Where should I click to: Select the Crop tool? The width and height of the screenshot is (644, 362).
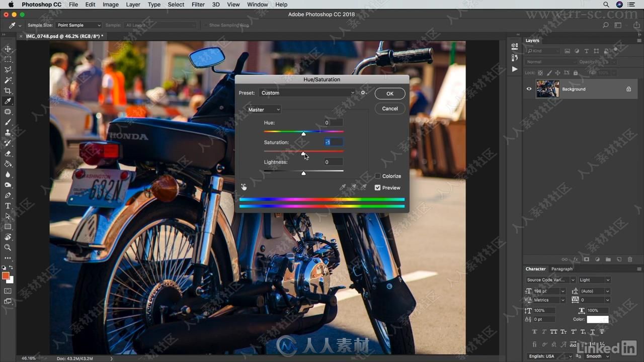8,91
